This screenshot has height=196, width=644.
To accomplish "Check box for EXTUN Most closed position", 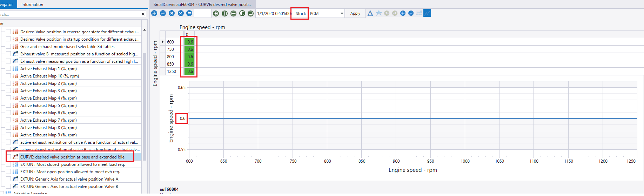I will pos(8,164).
